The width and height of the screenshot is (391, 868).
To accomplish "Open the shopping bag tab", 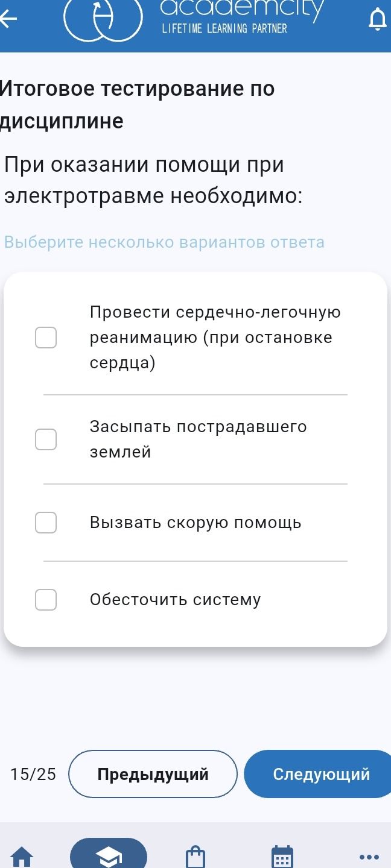I will coord(195,857).
